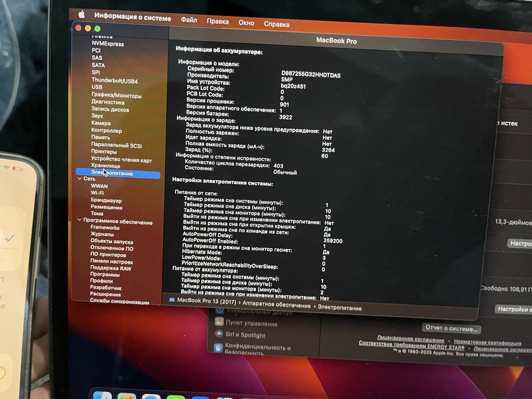
Task: Select Брандмауэр under Сеть
Action: [106, 201]
